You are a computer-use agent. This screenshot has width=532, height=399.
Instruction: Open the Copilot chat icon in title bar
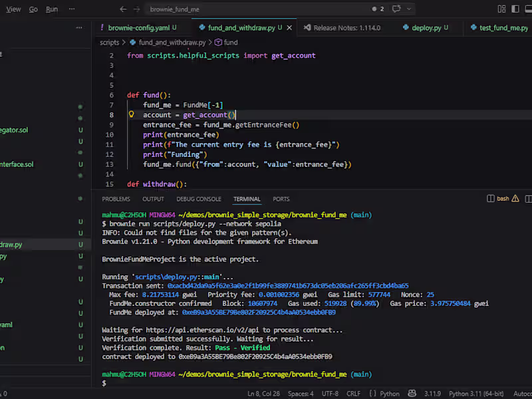[x=397, y=9]
